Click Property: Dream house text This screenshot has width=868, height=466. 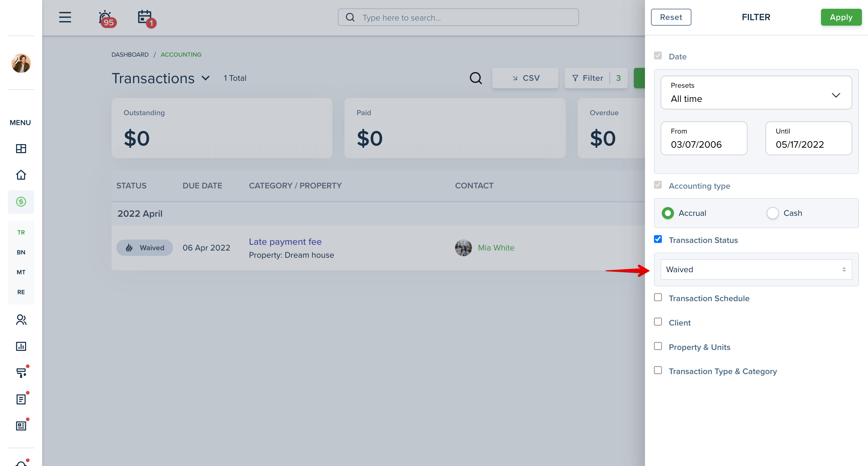coord(291,255)
